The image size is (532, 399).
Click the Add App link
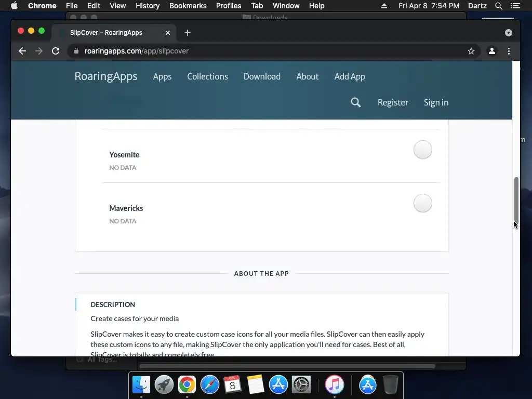(x=350, y=77)
